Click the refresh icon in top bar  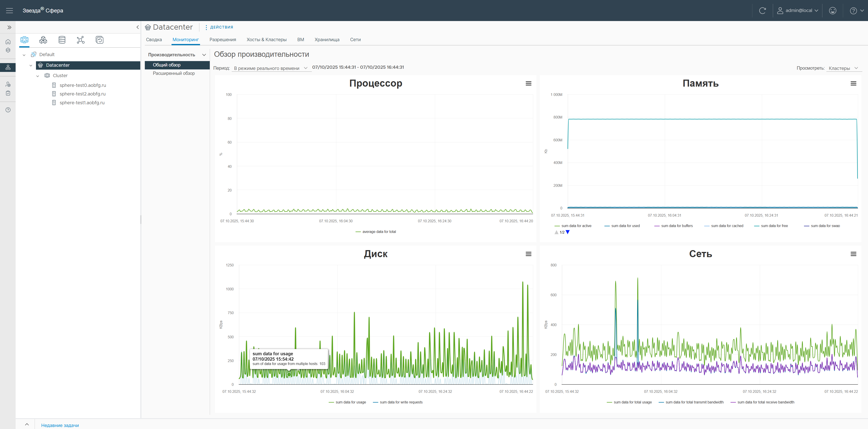[762, 10]
